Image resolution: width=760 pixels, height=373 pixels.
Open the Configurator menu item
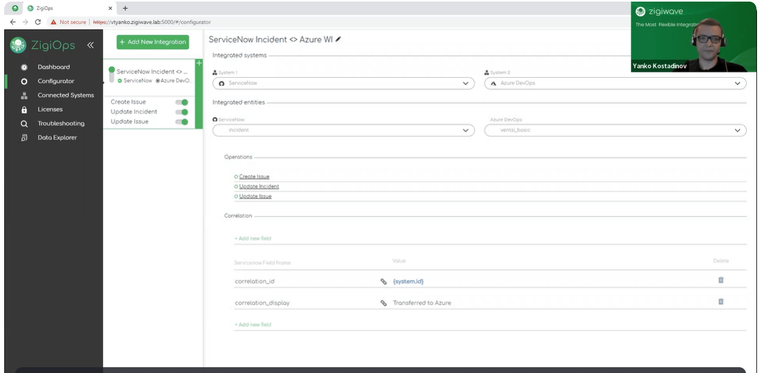pyautogui.click(x=56, y=81)
